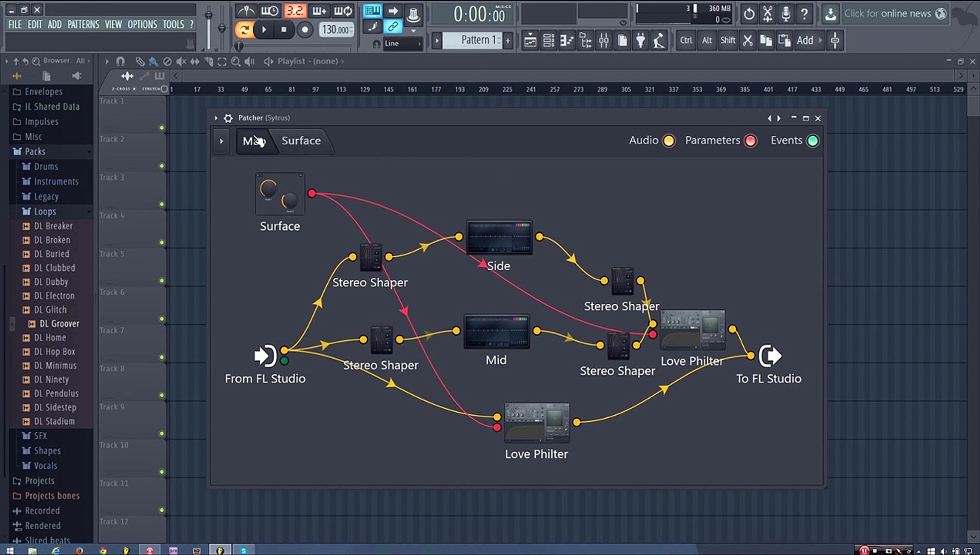Expand the Envelopes folder in Browser
Image resolution: width=980 pixels, height=555 pixels.
tap(43, 91)
